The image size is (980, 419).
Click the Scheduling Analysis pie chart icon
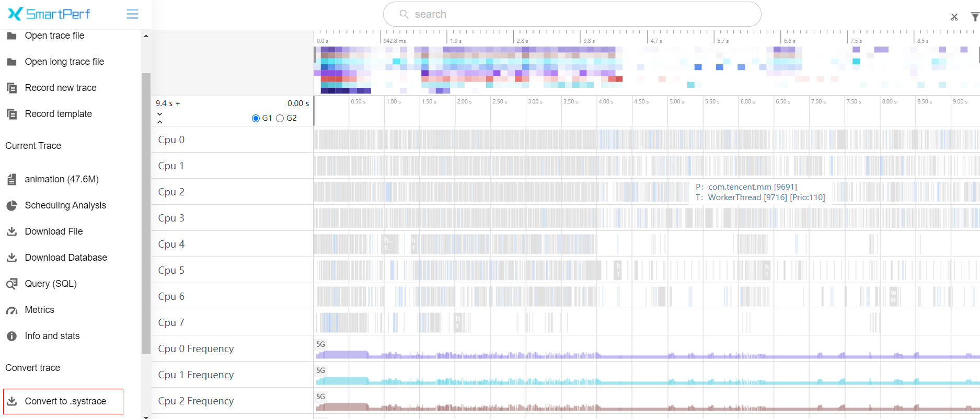pyautogui.click(x=11, y=205)
